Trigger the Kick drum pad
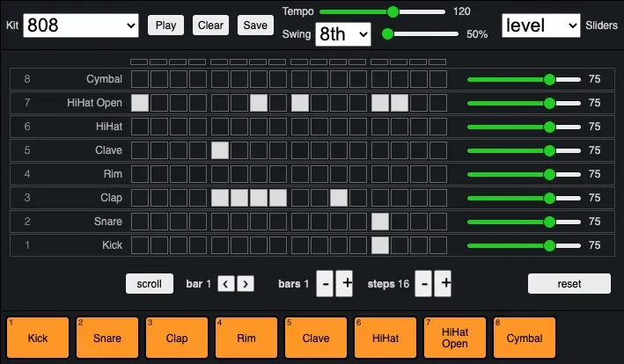Screen dimensions: 624x364 38,338
